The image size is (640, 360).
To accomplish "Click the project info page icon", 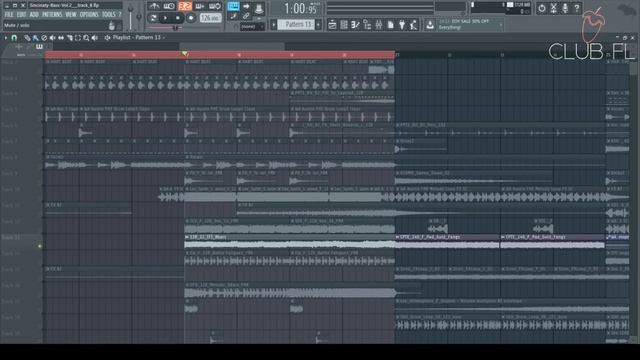I will [x=391, y=25].
